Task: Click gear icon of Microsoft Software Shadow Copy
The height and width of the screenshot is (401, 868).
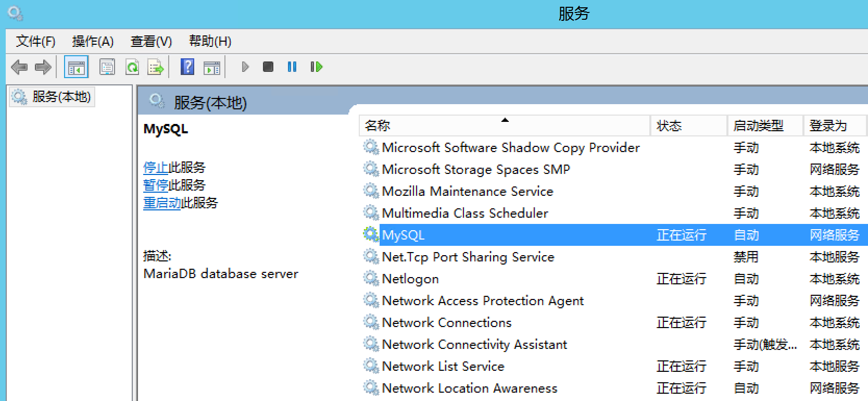Action: tap(371, 147)
